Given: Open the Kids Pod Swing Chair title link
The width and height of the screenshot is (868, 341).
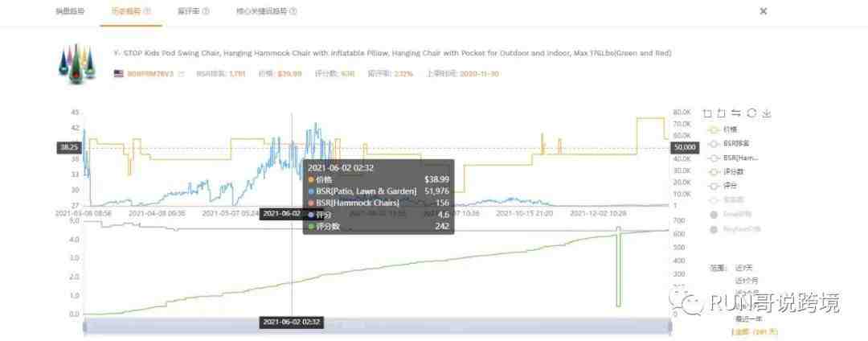Looking at the screenshot, I should click(x=392, y=53).
